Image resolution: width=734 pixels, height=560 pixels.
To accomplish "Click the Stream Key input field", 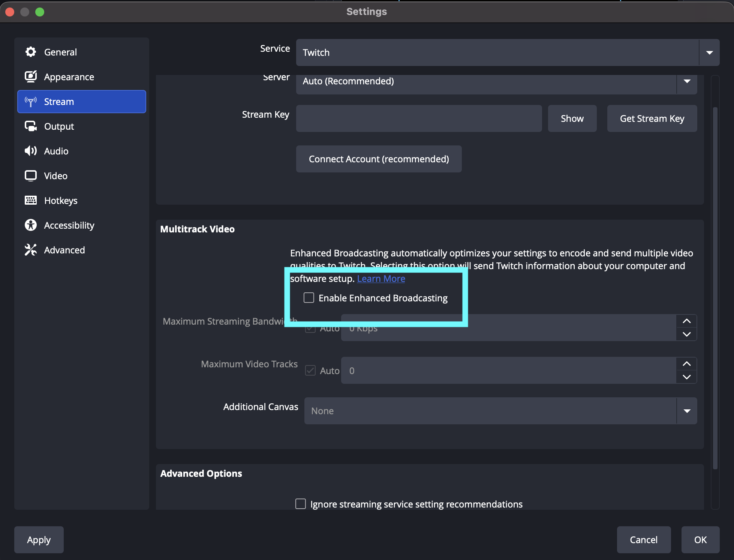I will (419, 118).
